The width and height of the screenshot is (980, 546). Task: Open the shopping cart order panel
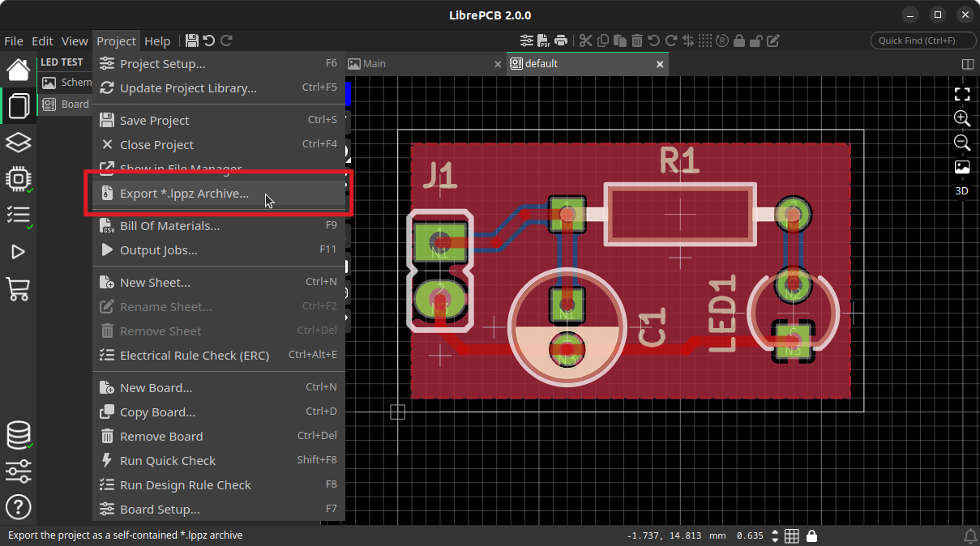coord(19,288)
